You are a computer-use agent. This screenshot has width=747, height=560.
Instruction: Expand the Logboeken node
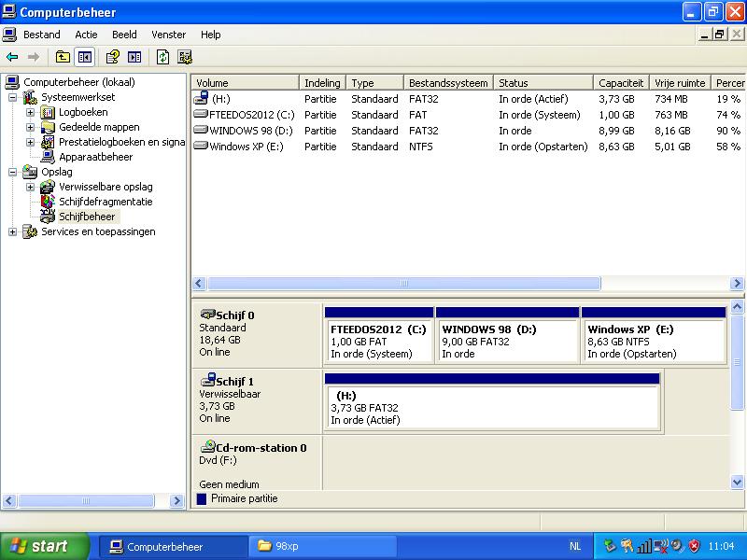coord(31,113)
